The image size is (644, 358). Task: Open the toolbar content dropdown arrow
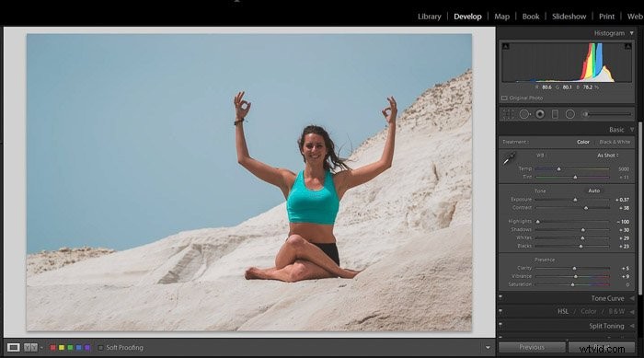[x=488, y=348]
